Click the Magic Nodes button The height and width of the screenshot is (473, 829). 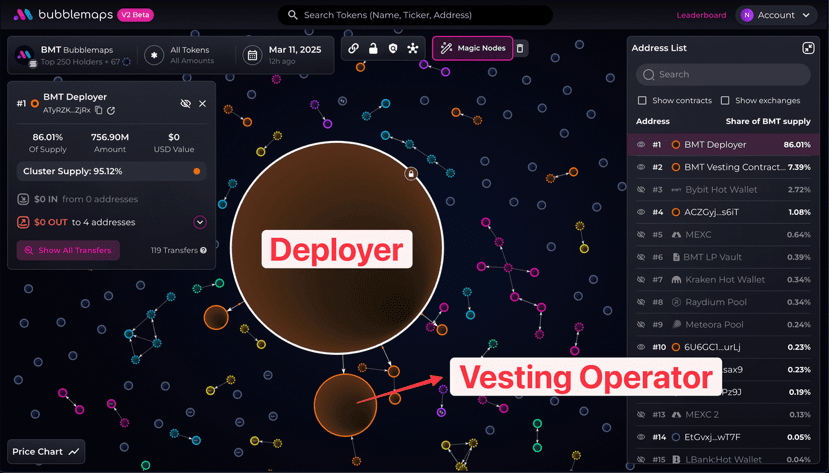tap(472, 48)
